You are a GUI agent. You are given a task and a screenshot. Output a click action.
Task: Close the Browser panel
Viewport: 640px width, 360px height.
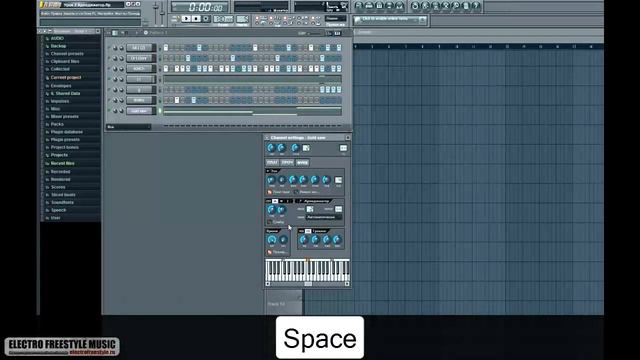click(x=98, y=31)
